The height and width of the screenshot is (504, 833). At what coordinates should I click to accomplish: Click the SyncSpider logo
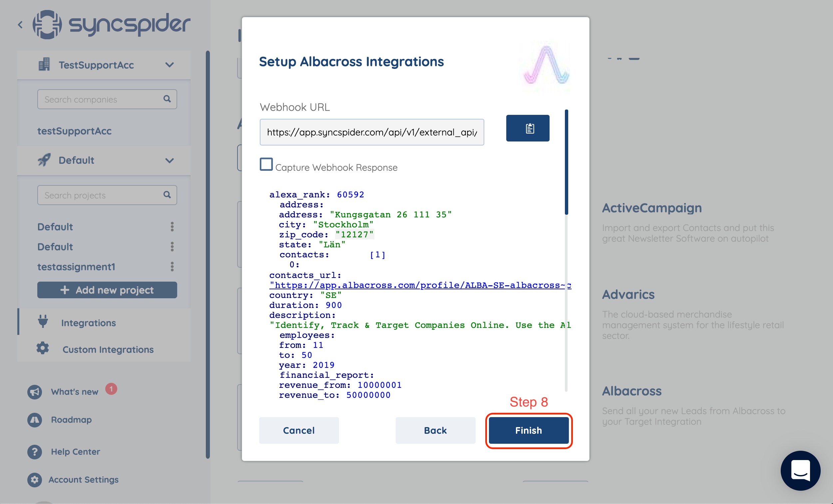point(112,24)
